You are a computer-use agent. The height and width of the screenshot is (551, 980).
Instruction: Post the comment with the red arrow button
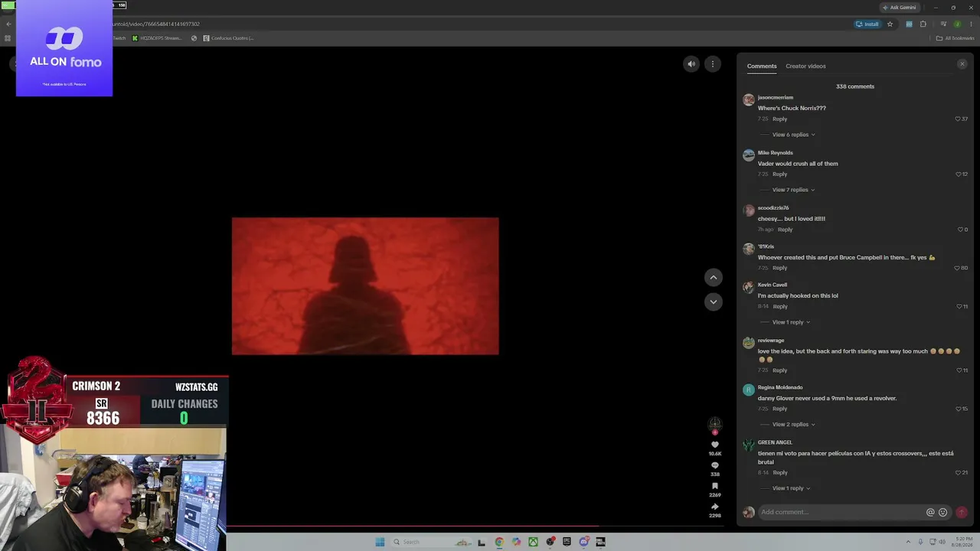click(962, 512)
